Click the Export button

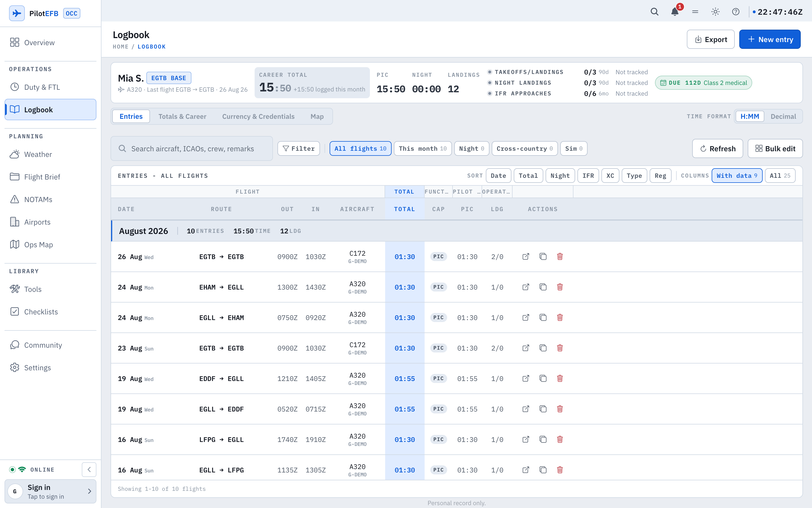710,39
